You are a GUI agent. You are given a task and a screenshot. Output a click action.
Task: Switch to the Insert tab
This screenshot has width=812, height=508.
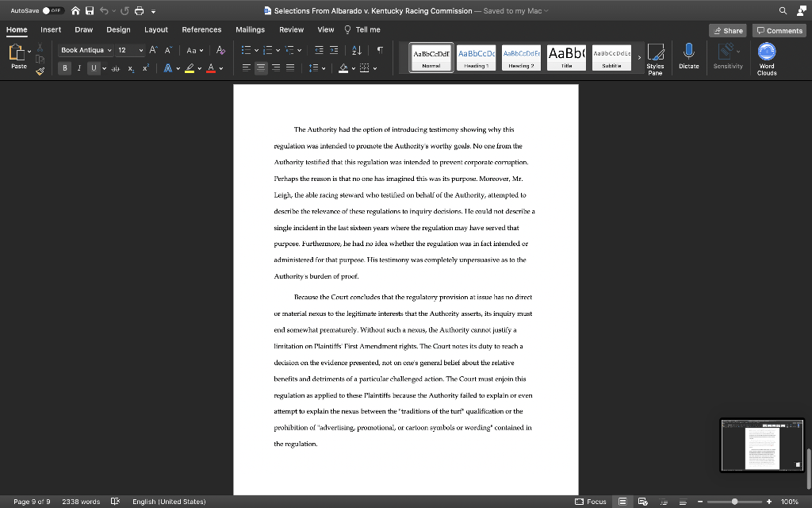point(51,29)
